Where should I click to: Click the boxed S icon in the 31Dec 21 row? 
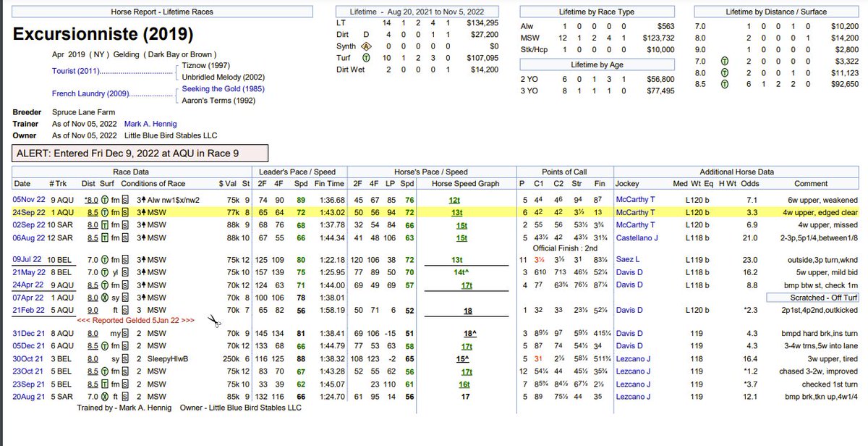point(124,334)
